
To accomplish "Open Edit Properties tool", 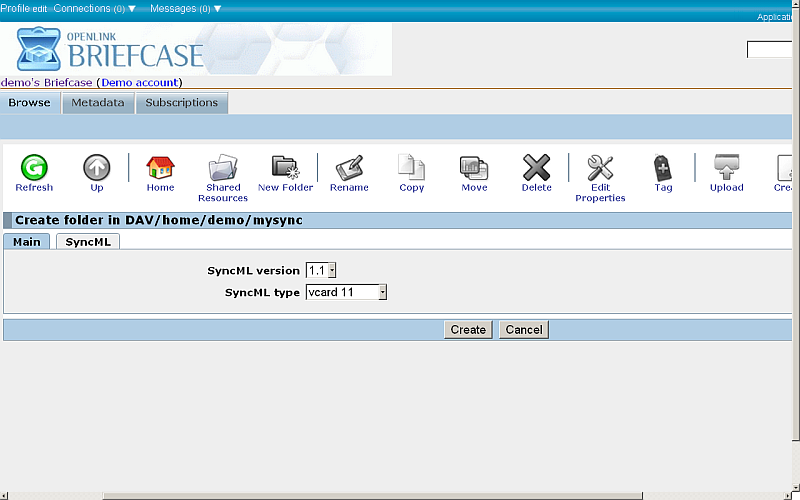I will pyautogui.click(x=600, y=168).
